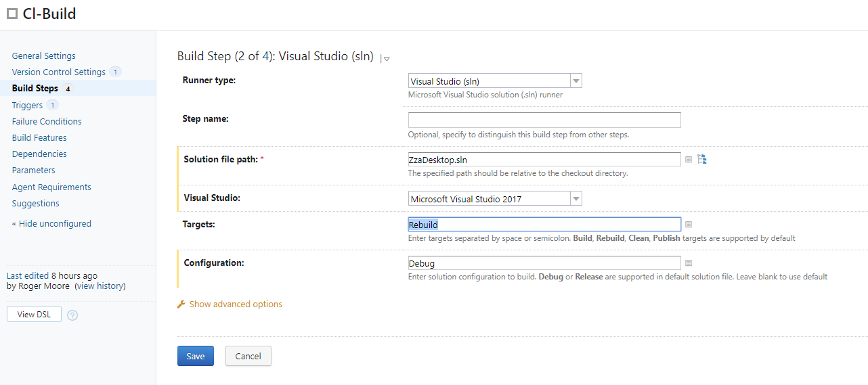
Task: Expand the build step title dropdown arrow
Action: pyautogui.click(x=386, y=59)
